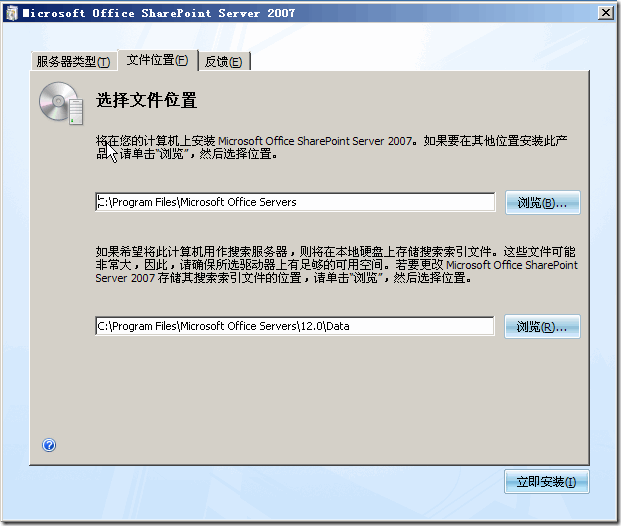Click the installer icon in title bar

12,13
